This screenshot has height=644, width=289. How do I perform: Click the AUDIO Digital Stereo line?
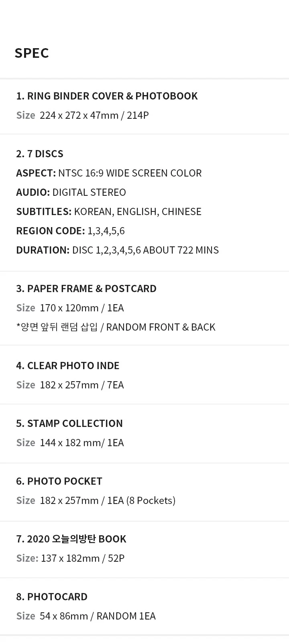coord(71,192)
